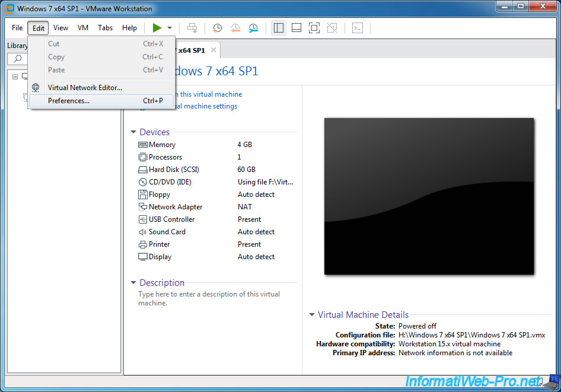The height and width of the screenshot is (392, 561).
Task: Open the snapshot manager icon
Action: 253,28
